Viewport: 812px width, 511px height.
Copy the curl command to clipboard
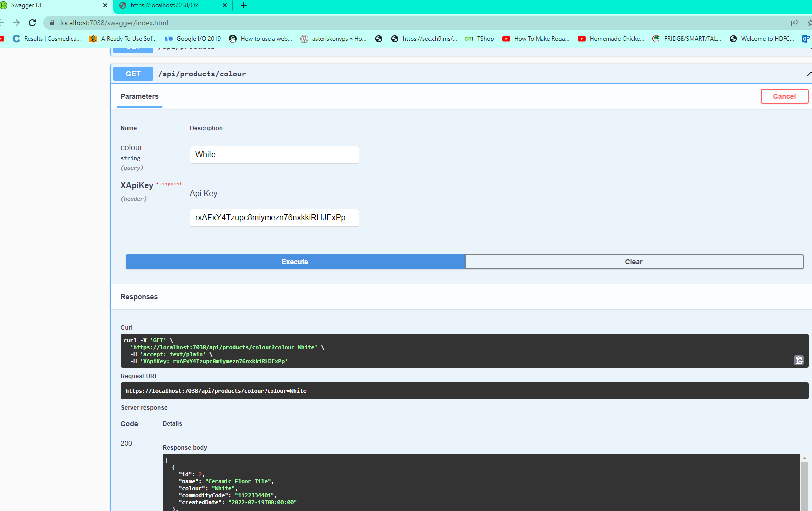[x=799, y=360]
